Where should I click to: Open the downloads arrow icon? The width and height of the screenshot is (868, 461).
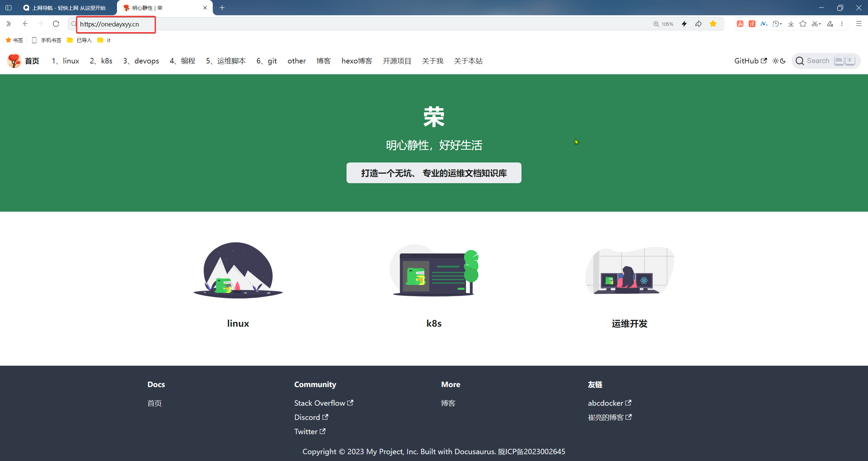(x=791, y=24)
